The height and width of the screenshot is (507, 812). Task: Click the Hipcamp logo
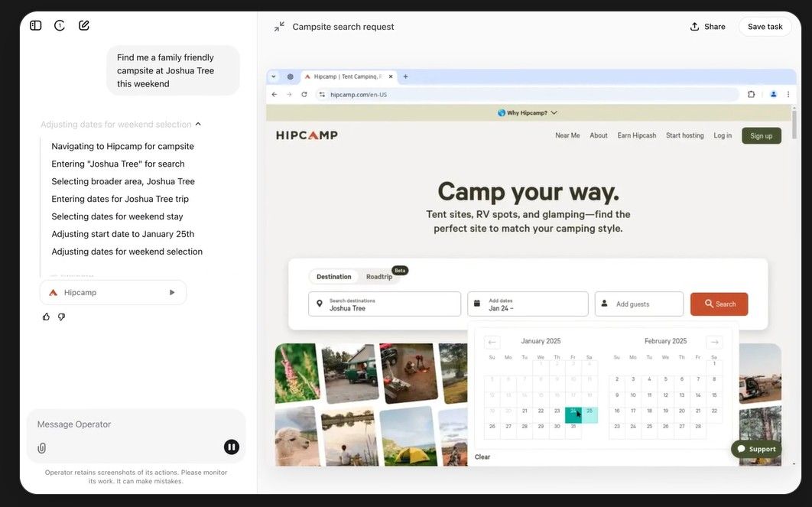pyautogui.click(x=307, y=135)
